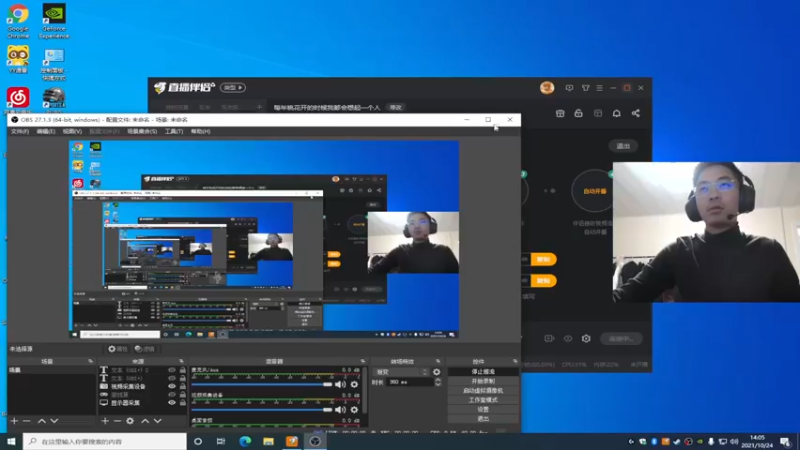Add a new source with the plus icon
Viewport: 800px width, 450px height.
pyautogui.click(x=105, y=421)
